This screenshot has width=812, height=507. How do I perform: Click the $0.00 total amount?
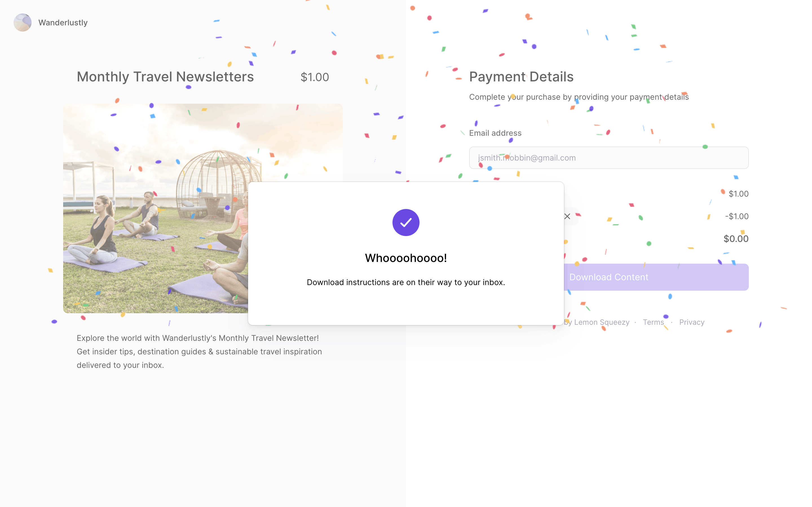pyautogui.click(x=736, y=239)
